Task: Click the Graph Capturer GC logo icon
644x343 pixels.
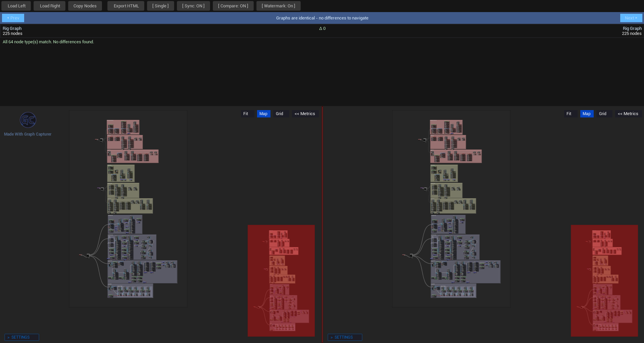Action: click(28, 120)
